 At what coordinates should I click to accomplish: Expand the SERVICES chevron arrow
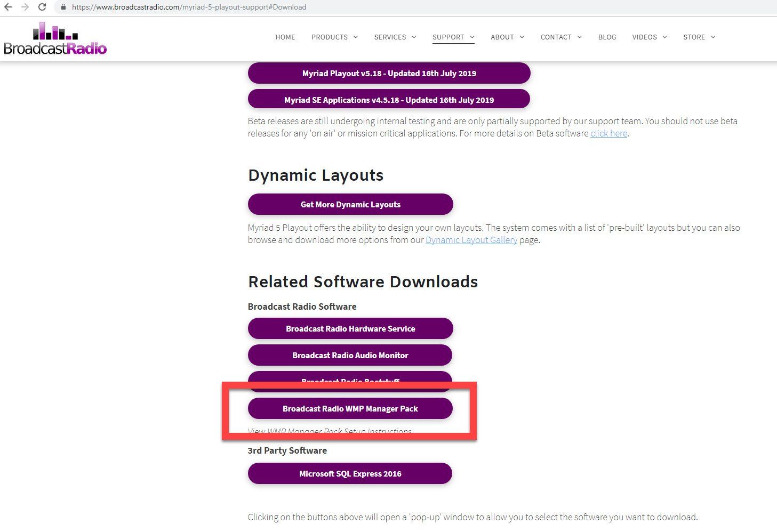(414, 37)
